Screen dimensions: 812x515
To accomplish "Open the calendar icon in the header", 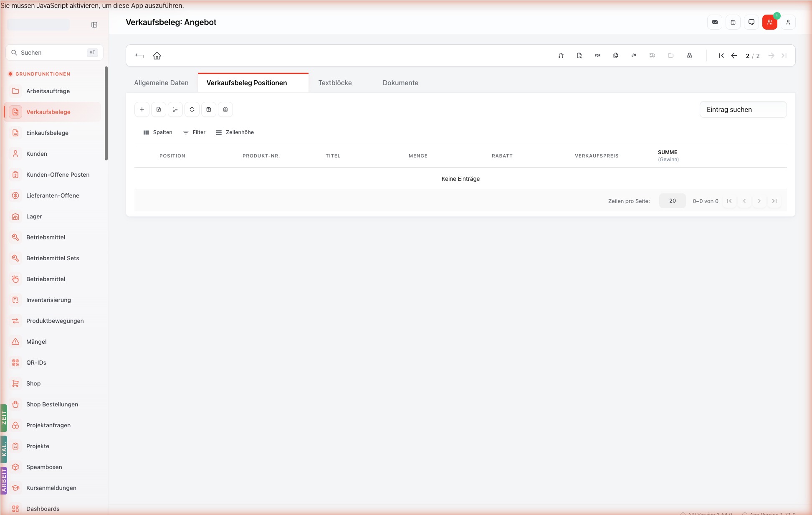I will pyautogui.click(x=733, y=22).
